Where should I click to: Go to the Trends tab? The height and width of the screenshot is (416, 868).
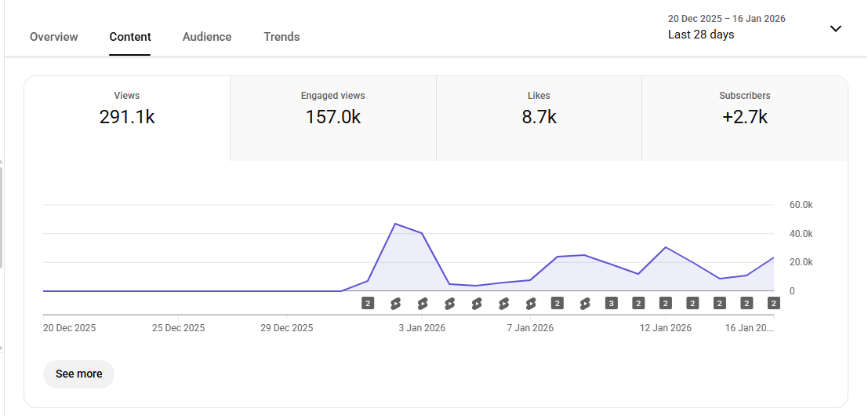tap(281, 37)
